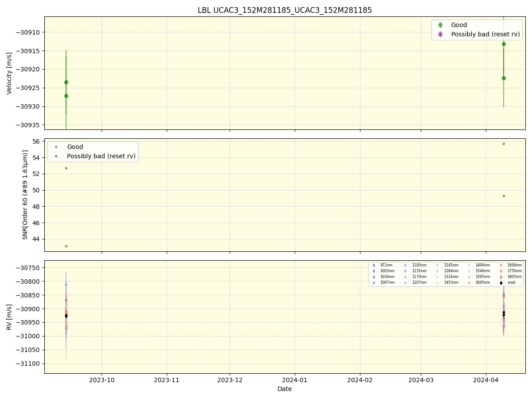Viewport: 532px width, 399px height.
Task: Click the RV [m/s] axis label
Action: (9, 317)
